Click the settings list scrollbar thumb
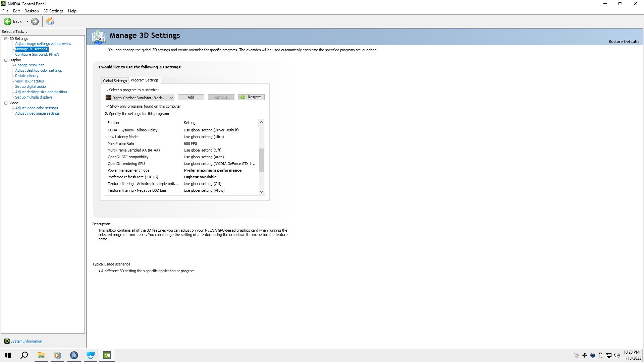Image resolution: width=644 pixels, height=362 pixels. 261,160
